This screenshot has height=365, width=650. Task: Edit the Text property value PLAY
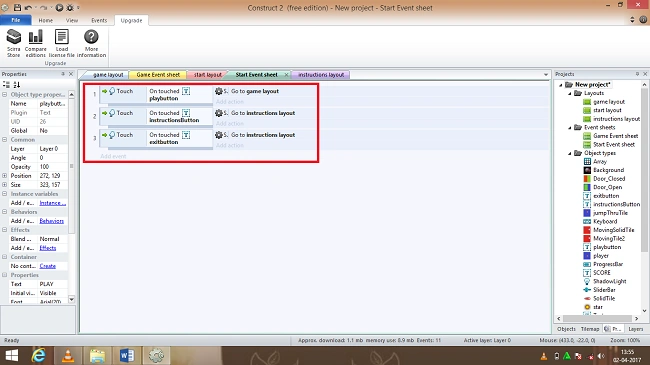pyautogui.click(x=53, y=284)
